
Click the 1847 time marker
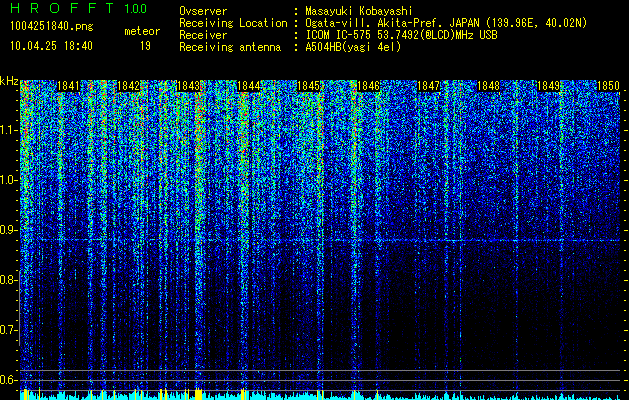[x=428, y=86]
